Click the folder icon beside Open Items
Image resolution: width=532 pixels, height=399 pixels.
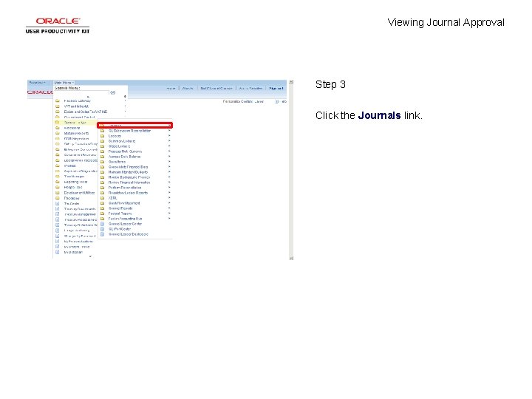[102, 162]
